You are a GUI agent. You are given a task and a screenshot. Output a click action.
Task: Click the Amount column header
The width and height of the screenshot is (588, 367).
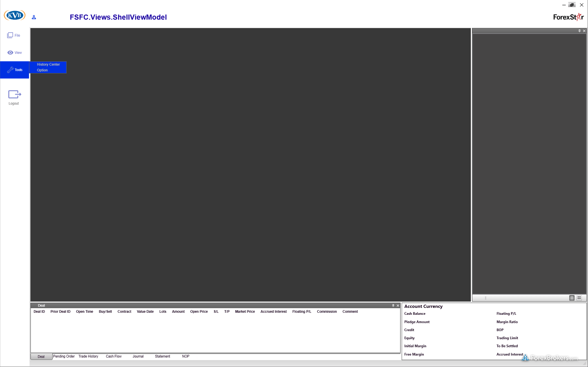click(x=178, y=311)
